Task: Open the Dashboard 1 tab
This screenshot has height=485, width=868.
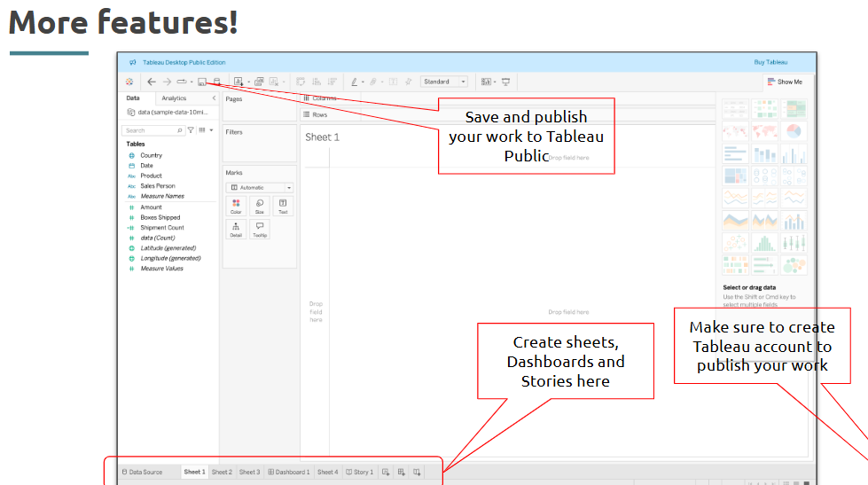Action: 289,473
